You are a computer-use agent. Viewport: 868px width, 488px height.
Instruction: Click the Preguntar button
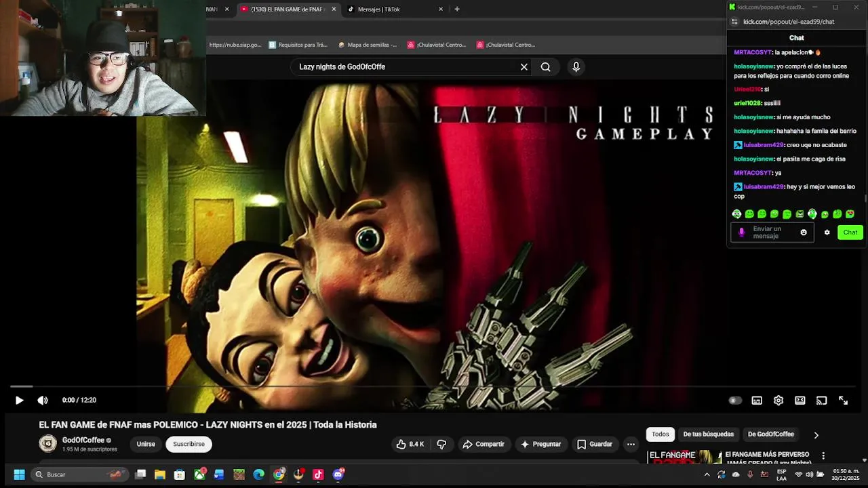click(x=540, y=445)
